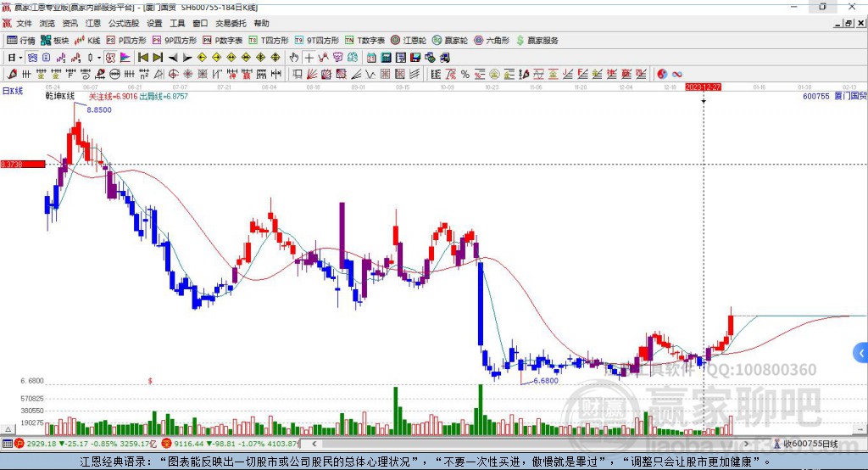Click the percent % tool icon

[x=465, y=75]
